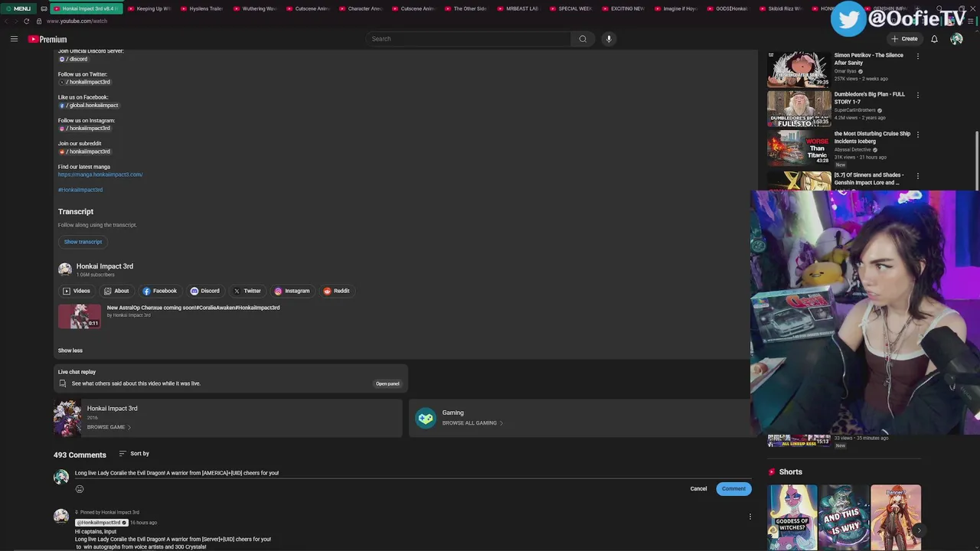Open subreddit honkaiimpact3rd link
Viewport: 980px width, 551px height.
coord(84,152)
